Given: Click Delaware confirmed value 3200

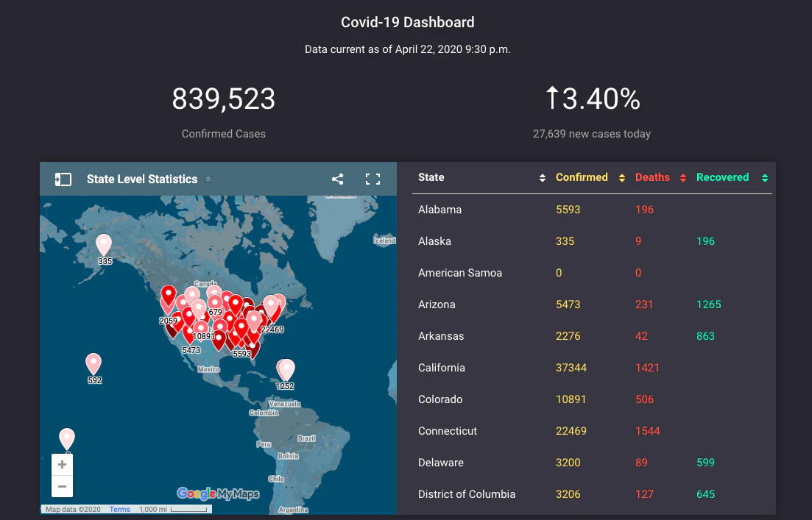Looking at the screenshot, I should (568, 462).
